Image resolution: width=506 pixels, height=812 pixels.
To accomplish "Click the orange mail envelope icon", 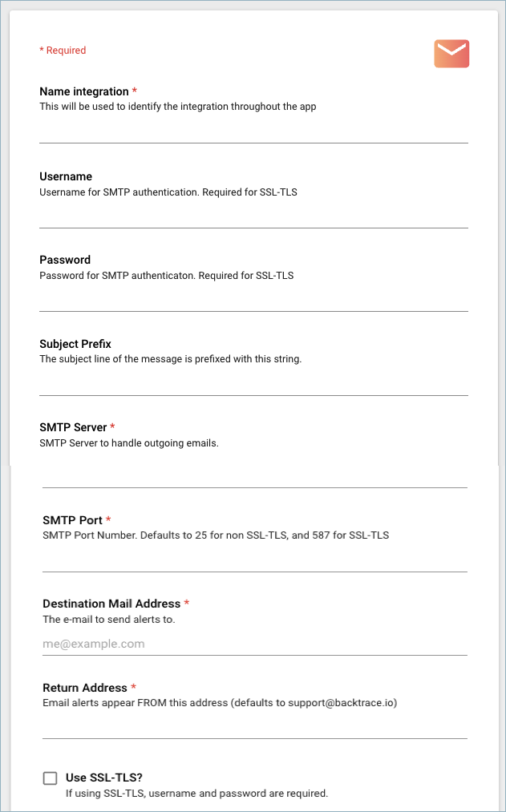I will (x=451, y=54).
